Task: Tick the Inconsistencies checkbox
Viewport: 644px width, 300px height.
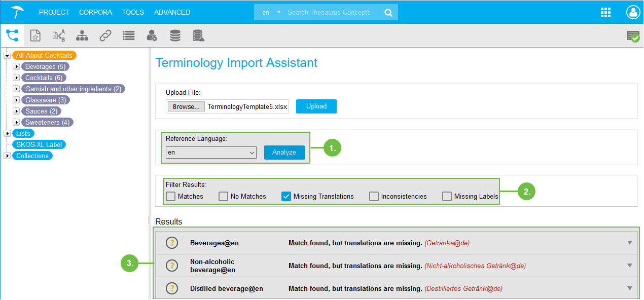Action: click(374, 197)
